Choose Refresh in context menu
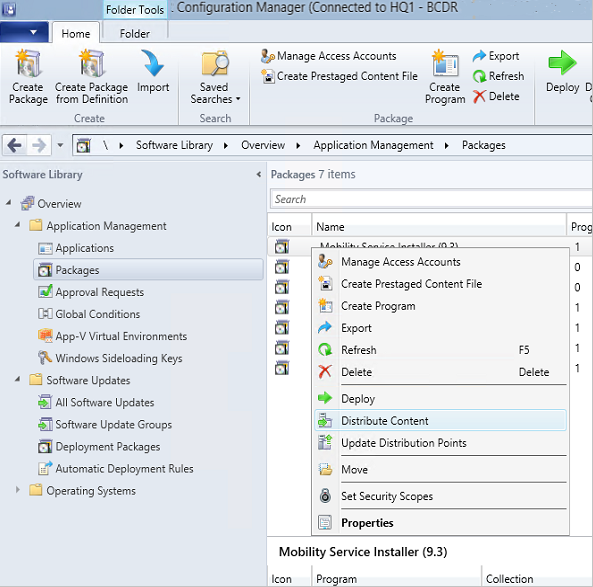The image size is (593, 587). [x=441, y=350]
